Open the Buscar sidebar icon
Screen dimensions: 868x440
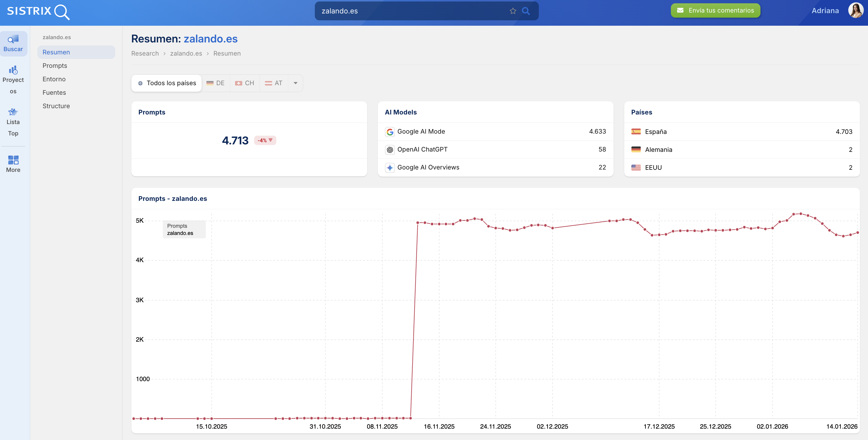tap(13, 44)
